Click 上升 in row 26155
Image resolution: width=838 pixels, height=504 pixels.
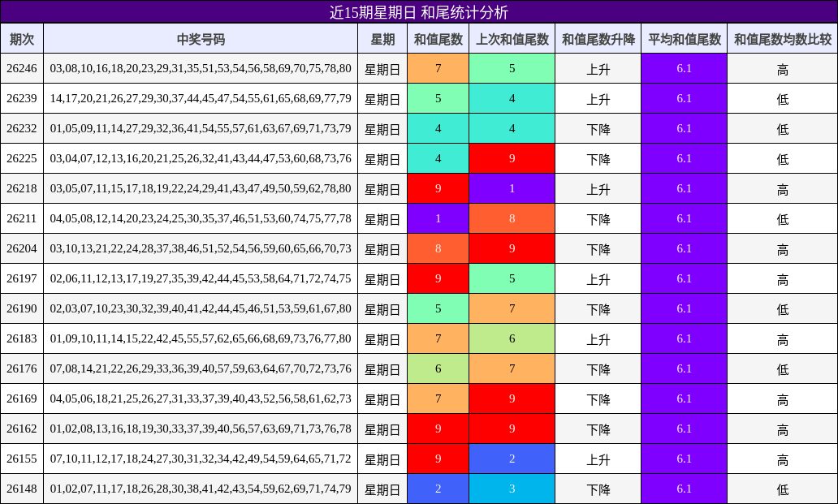598,459
